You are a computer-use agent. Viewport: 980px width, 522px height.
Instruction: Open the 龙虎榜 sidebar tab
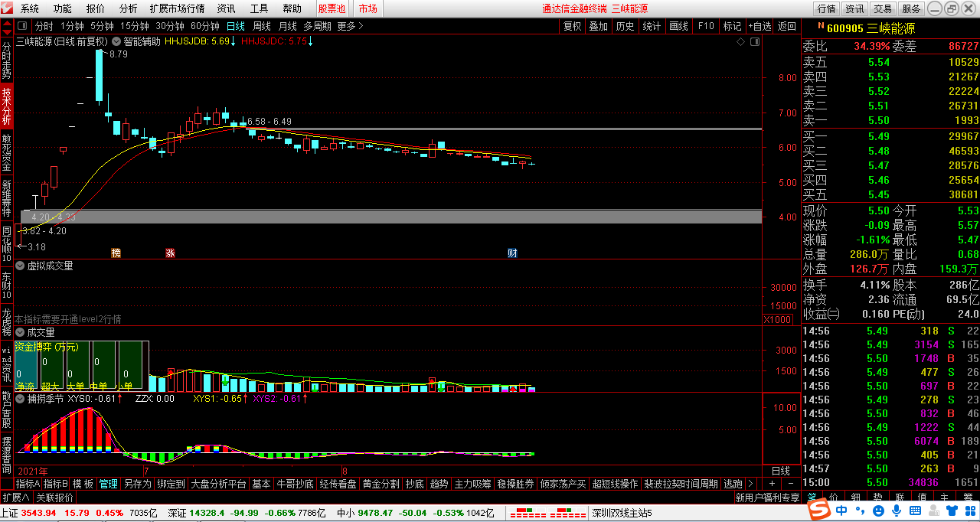pyautogui.click(x=7, y=322)
